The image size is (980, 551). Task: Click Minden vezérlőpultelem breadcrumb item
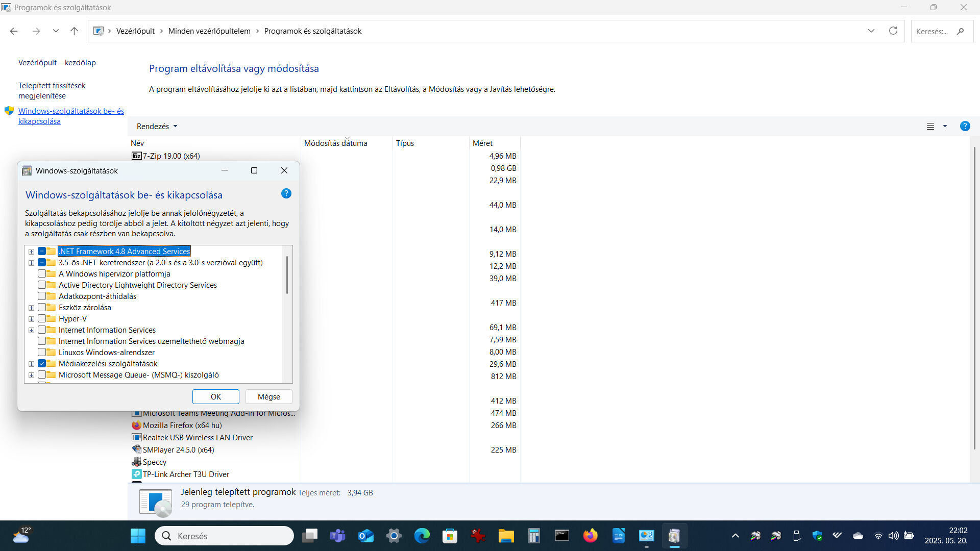pos(209,31)
